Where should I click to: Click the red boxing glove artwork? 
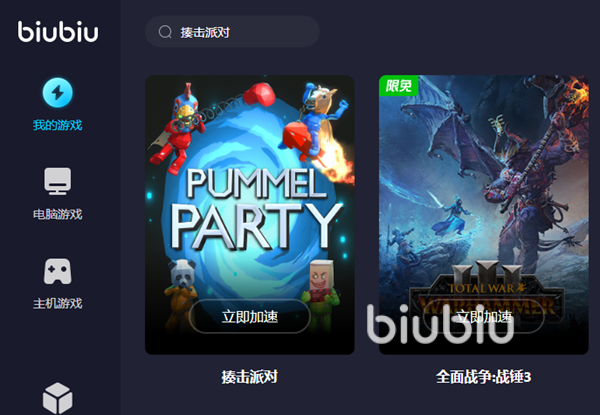(259, 94)
